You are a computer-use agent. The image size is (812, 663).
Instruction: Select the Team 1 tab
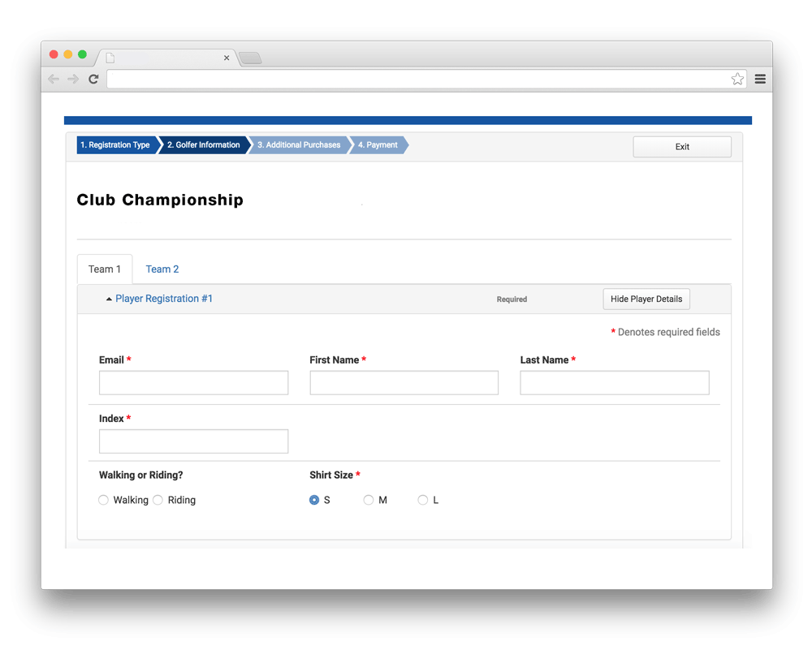click(105, 269)
